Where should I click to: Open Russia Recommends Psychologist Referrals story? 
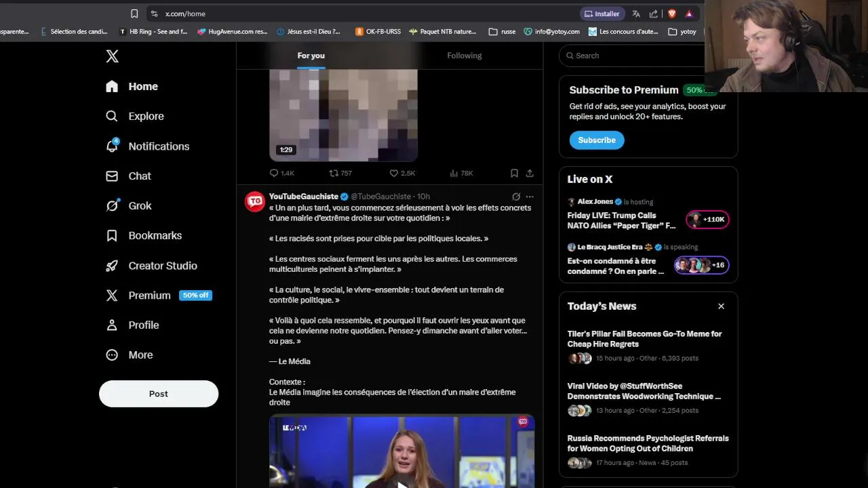648,443
